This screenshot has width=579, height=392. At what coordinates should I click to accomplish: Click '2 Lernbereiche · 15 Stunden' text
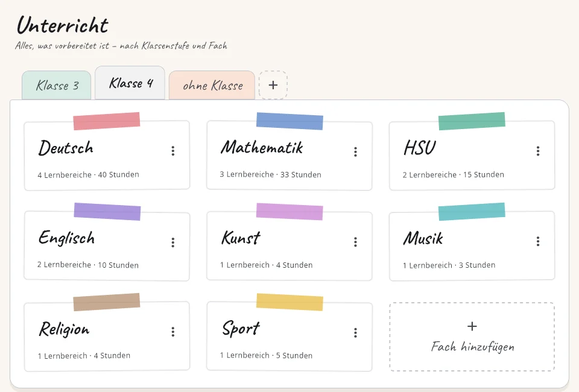pyautogui.click(x=454, y=175)
